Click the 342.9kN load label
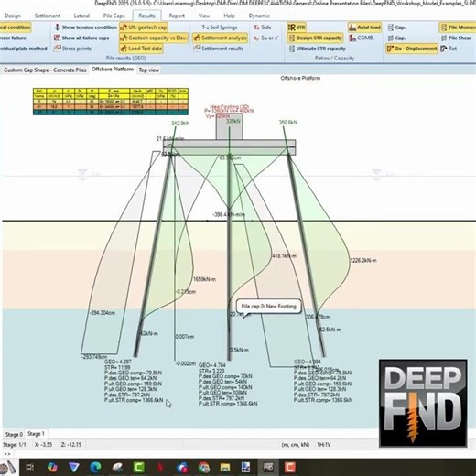The height and width of the screenshot is (476, 476). (x=180, y=124)
